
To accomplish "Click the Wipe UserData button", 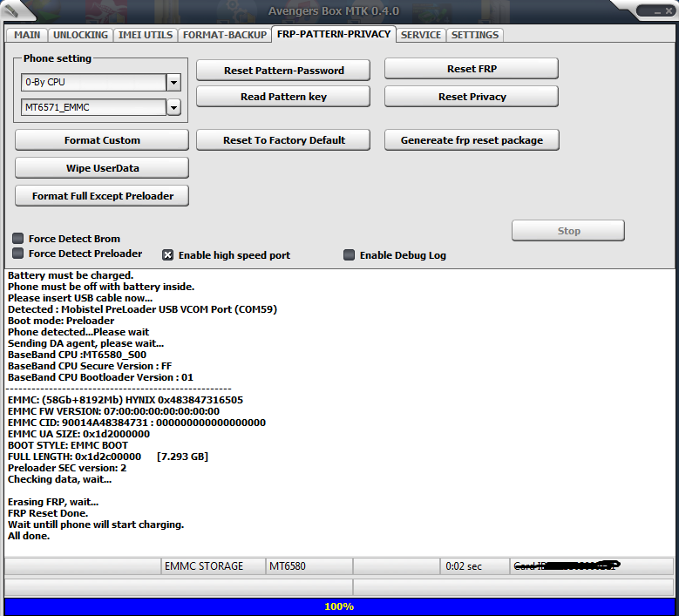I will 102,168.
